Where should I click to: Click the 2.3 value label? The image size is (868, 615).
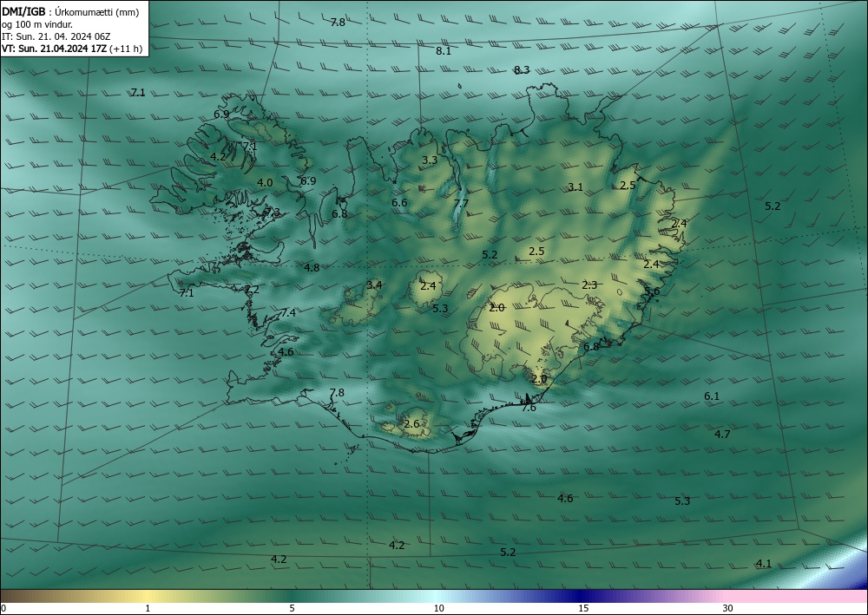[x=589, y=285]
